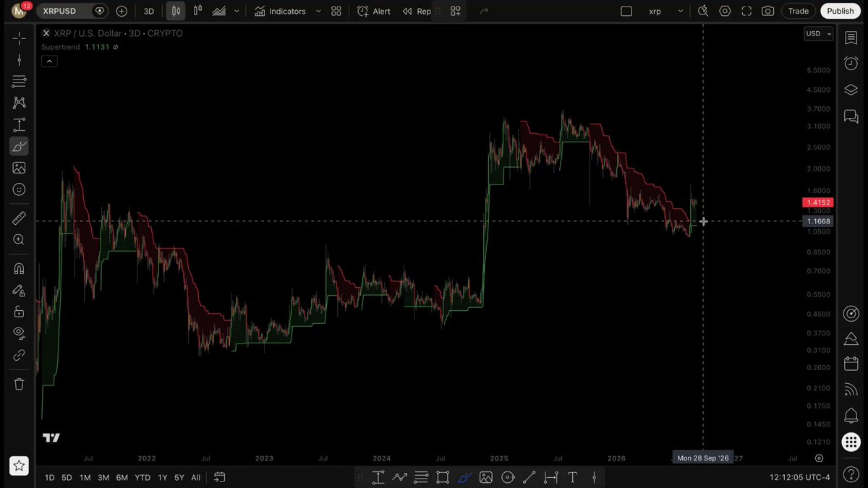Image resolution: width=868 pixels, height=488 pixels.
Task: Activate the zoom in tool
Action: (x=19, y=240)
